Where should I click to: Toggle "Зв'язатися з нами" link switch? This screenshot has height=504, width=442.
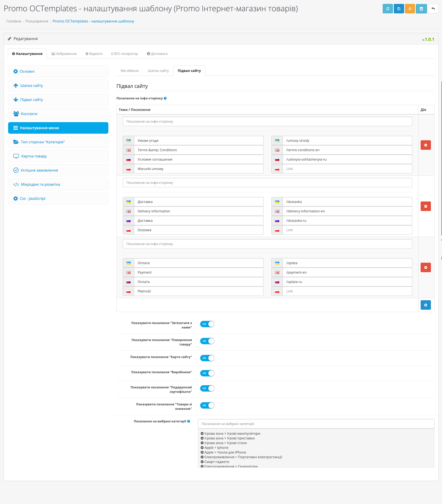coord(207,324)
